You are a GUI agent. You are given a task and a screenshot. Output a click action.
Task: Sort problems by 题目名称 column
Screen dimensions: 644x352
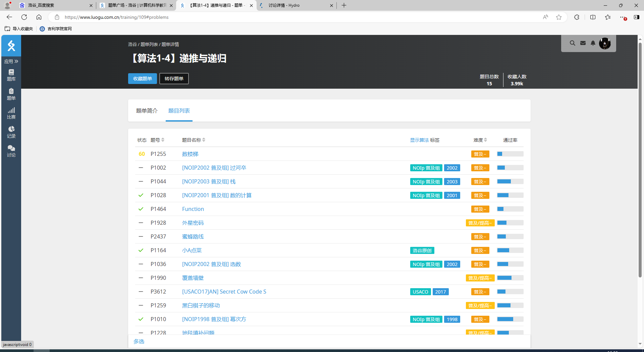[x=194, y=140]
